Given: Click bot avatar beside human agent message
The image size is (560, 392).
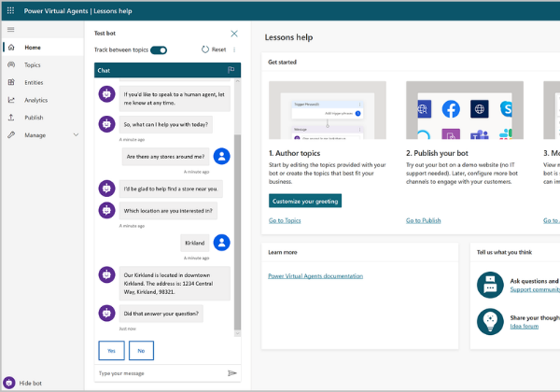Looking at the screenshot, I should [106, 94].
